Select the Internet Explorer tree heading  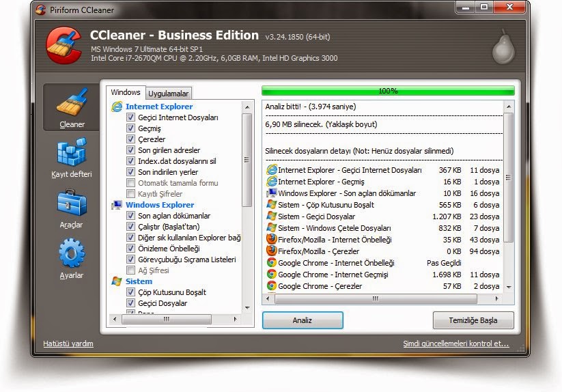pos(159,107)
